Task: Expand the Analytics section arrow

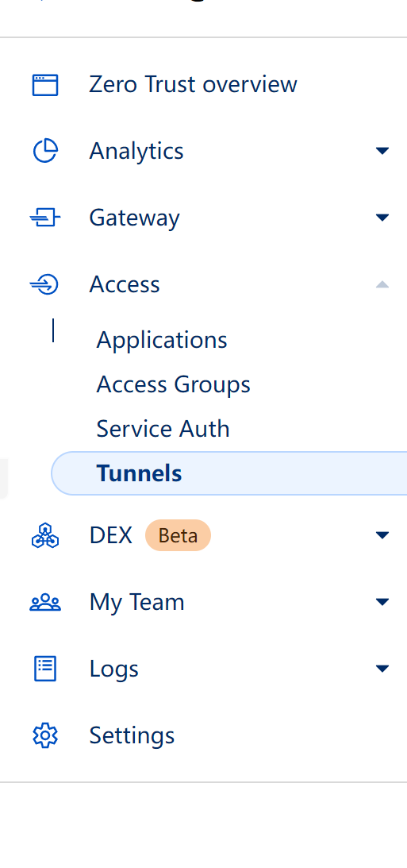Action: tap(382, 151)
